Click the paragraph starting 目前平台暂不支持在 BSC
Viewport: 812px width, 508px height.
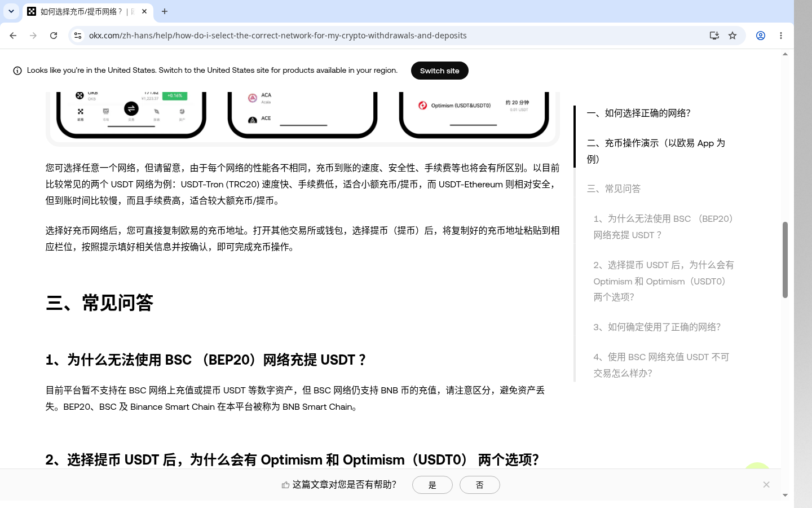[295, 398]
